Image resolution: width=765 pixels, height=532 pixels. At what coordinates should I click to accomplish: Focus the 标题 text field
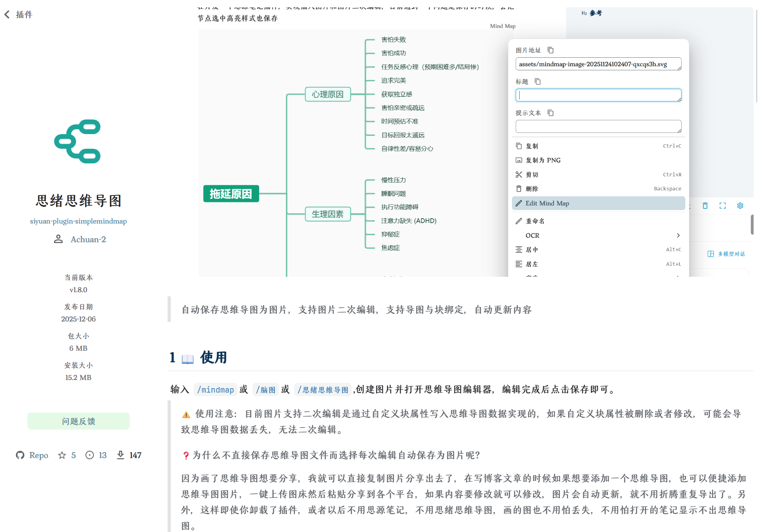[598, 95]
